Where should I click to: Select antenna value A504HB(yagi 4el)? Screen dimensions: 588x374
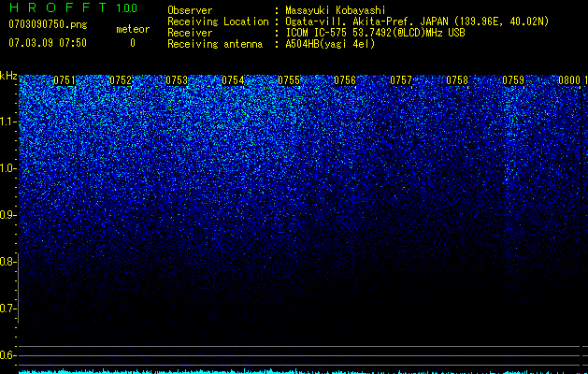pyautogui.click(x=330, y=44)
